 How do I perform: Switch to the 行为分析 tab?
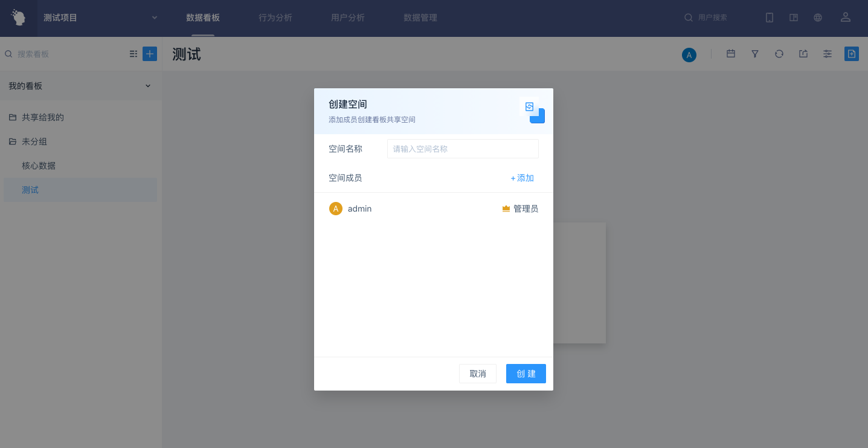[275, 18]
